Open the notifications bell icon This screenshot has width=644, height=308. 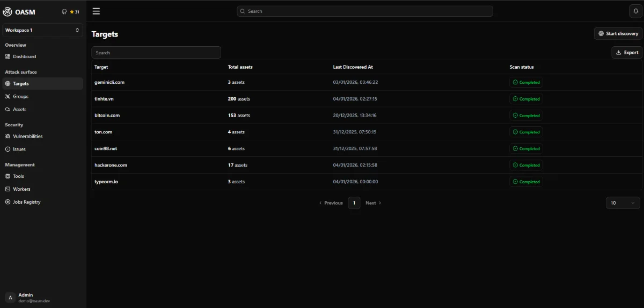pos(635,11)
